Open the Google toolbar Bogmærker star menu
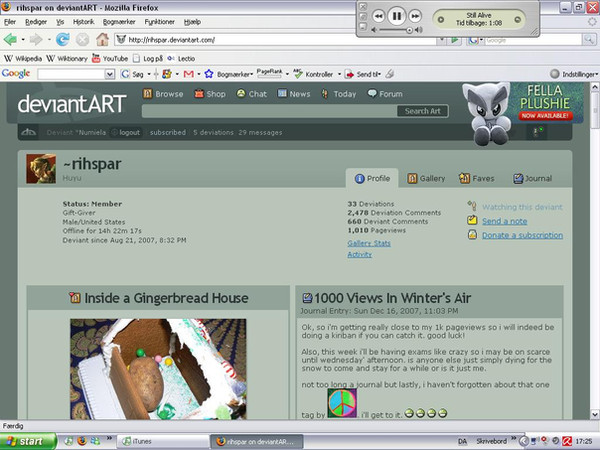The height and width of the screenshot is (450, 600). (229, 74)
